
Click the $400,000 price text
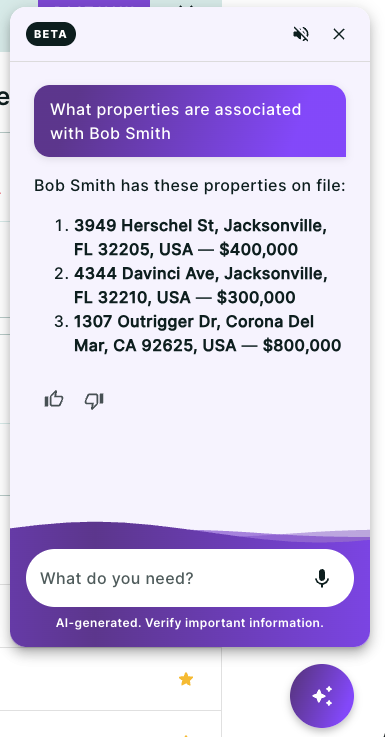click(258, 249)
